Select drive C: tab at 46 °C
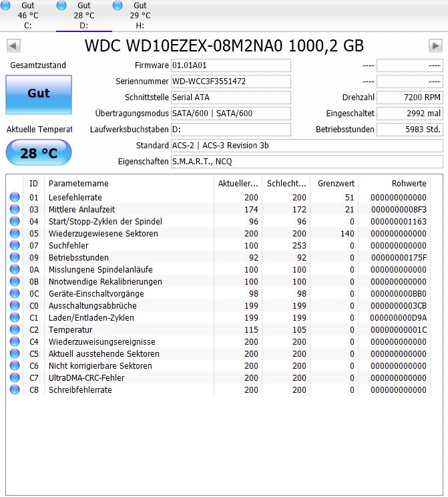Screen dimensions: 448x497 tap(28, 15)
